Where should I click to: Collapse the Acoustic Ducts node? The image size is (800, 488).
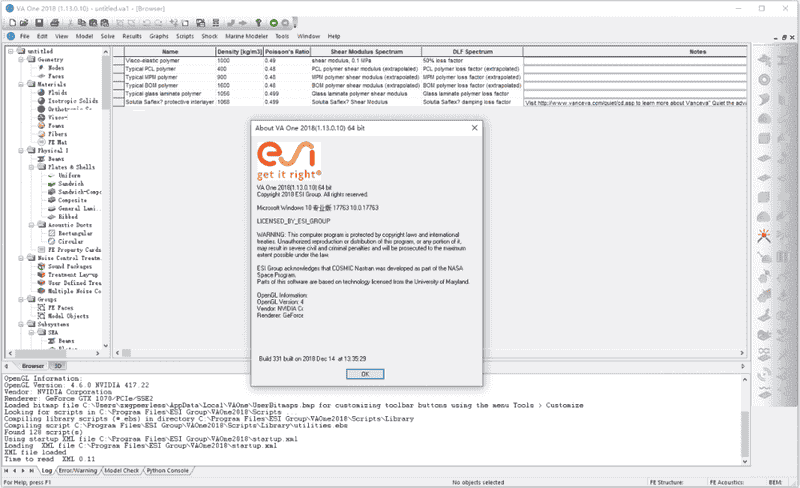31,225
